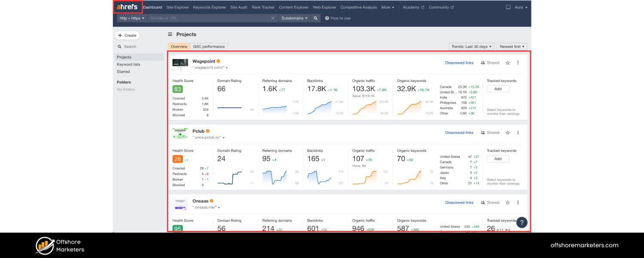Viewport: 644px width, 258px height.
Task: Star the Wagepoint project
Action: (507, 63)
